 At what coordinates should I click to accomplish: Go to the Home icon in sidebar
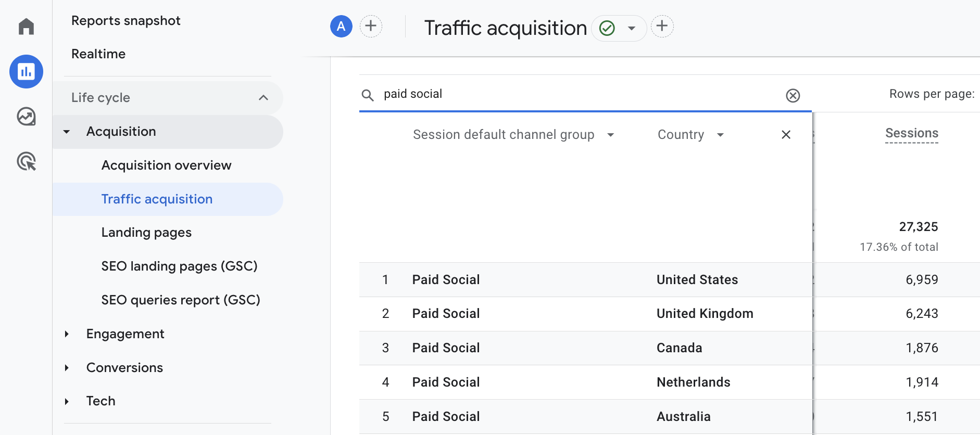(26, 26)
